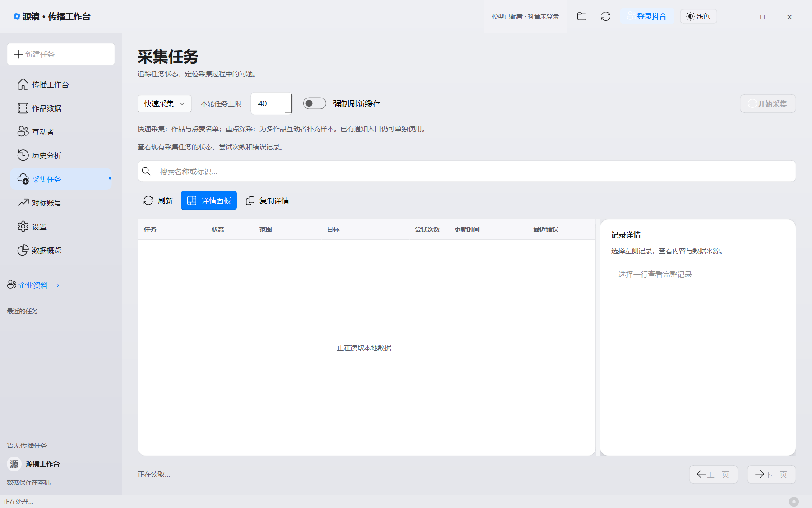812x508 pixels.
Task: Click the 登录抖音 button
Action: pos(647,16)
